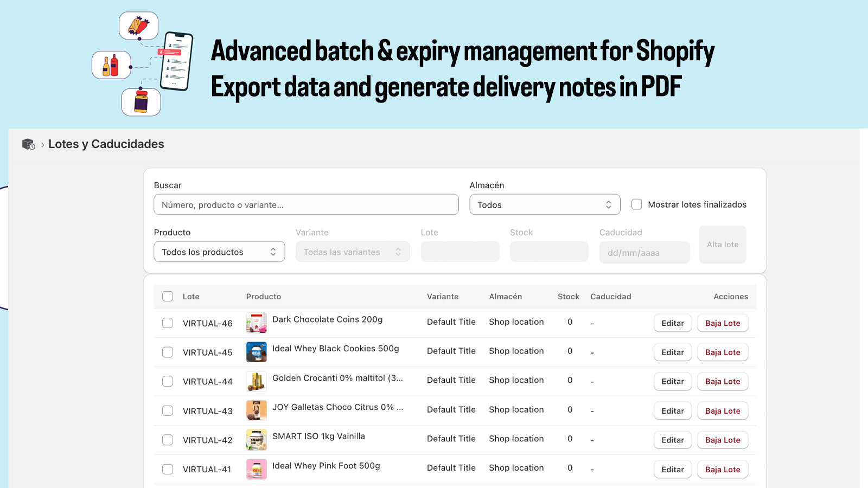Click the Lote column header
The image size is (868, 488).
[191, 297]
